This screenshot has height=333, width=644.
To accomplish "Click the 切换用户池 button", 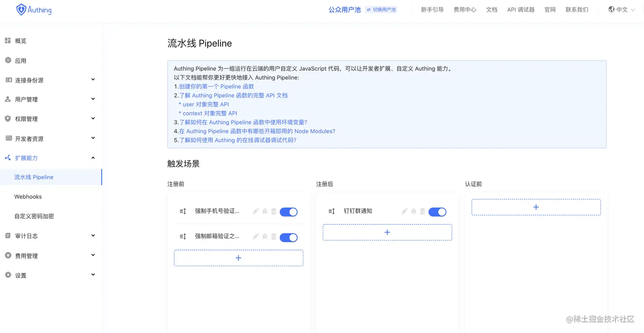I will coord(381,9).
